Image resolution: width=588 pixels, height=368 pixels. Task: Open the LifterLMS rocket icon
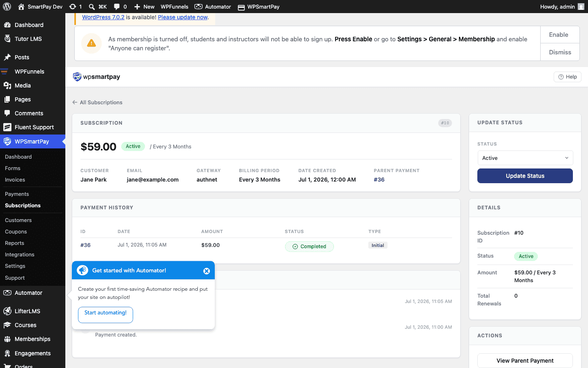tap(7, 311)
